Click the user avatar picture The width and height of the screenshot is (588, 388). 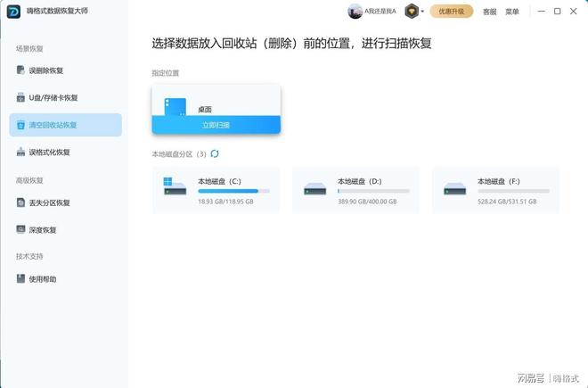tap(355, 12)
